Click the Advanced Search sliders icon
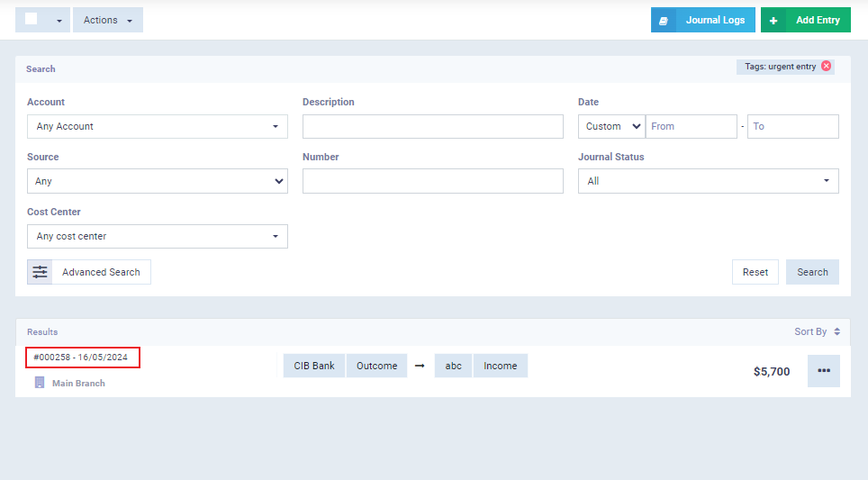Image resolution: width=868 pixels, height=480 pixels. [40, 272]
